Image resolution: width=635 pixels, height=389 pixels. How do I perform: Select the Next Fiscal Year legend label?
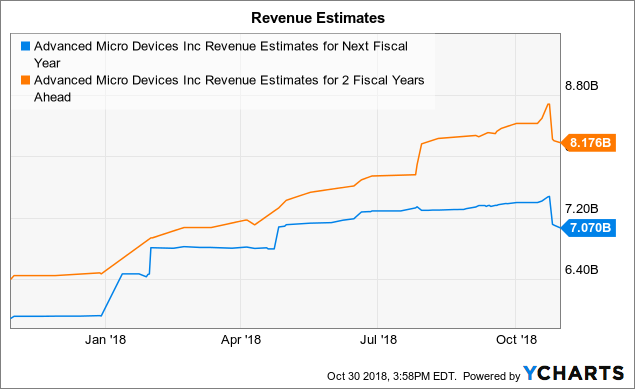221,54
